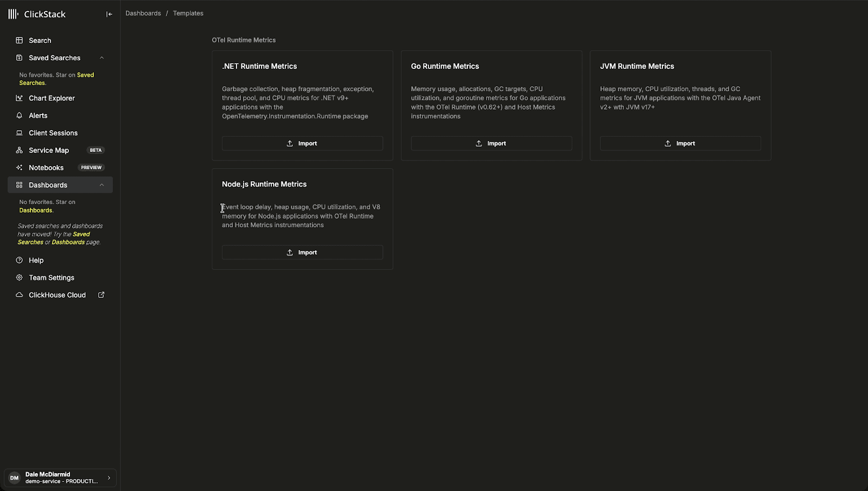Collapse the Saved Searches section

point(101,58)
